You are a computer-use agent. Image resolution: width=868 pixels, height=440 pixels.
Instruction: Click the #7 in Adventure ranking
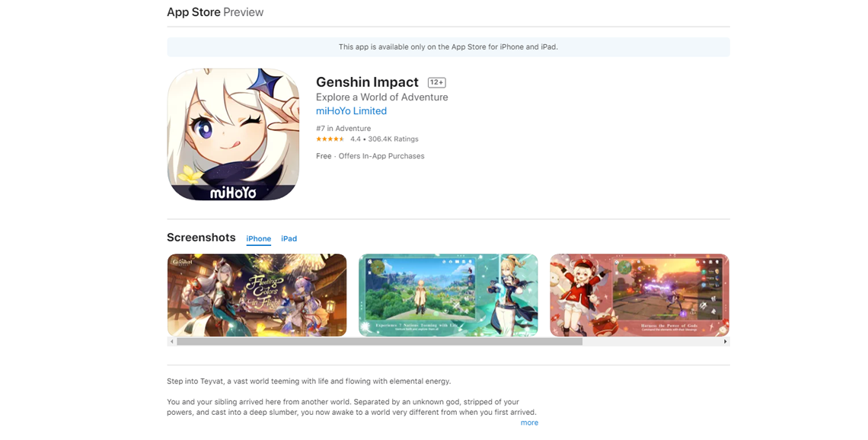[343, 129]
